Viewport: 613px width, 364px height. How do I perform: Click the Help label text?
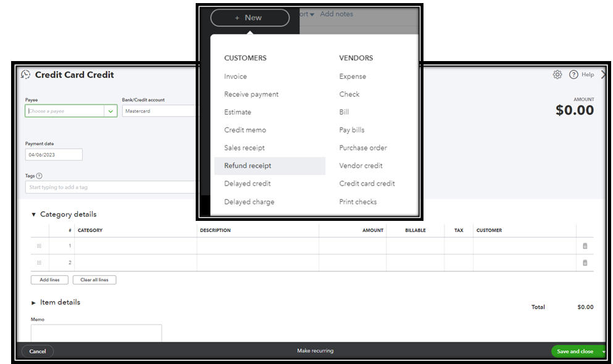[x=588, y=75]
